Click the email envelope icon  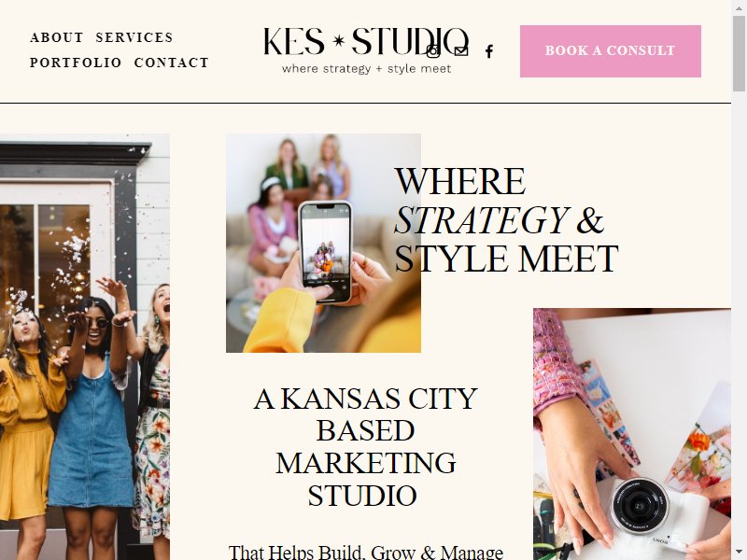[x=461, y=51]
